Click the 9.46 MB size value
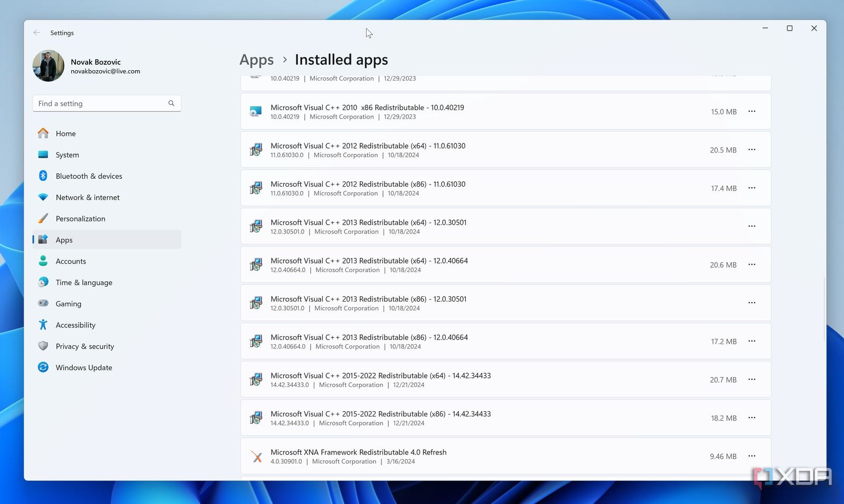 pos(723,457)
